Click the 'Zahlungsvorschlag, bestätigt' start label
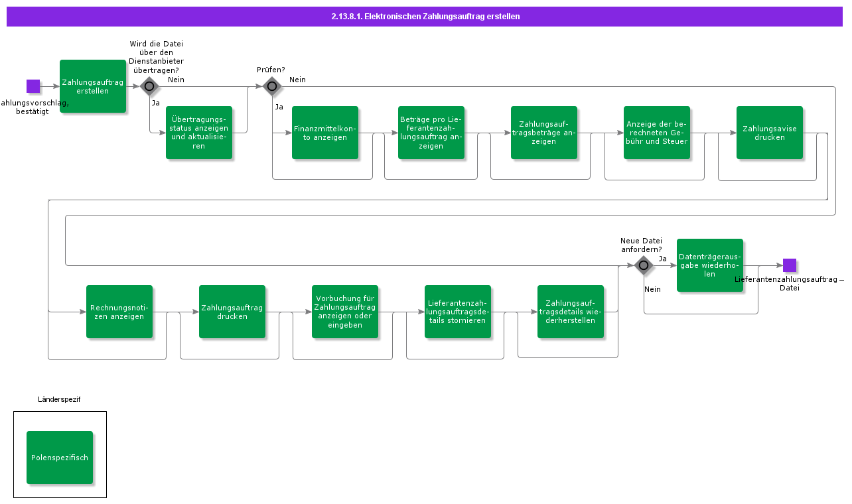Screen dimensions: 852x504 [x=33, y=107]
